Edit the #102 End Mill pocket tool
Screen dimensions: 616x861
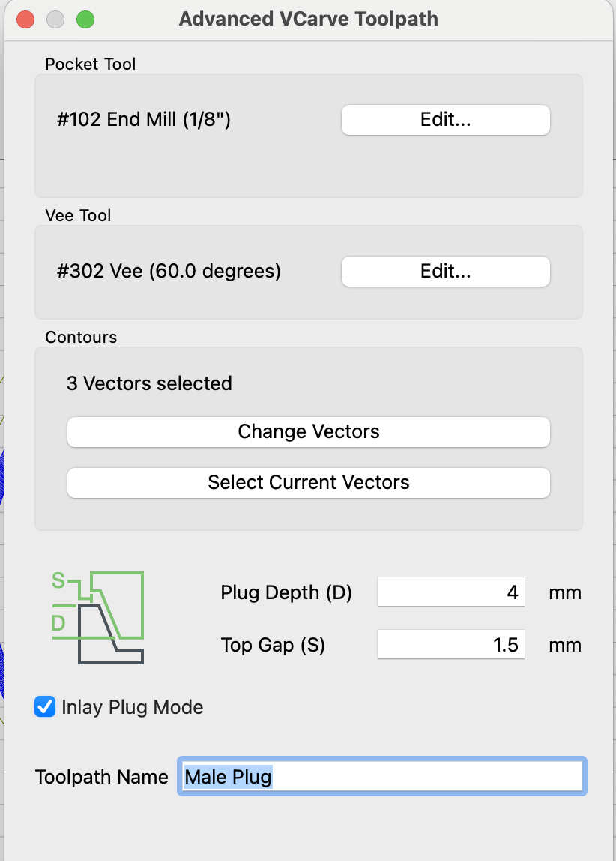(445, 120)
